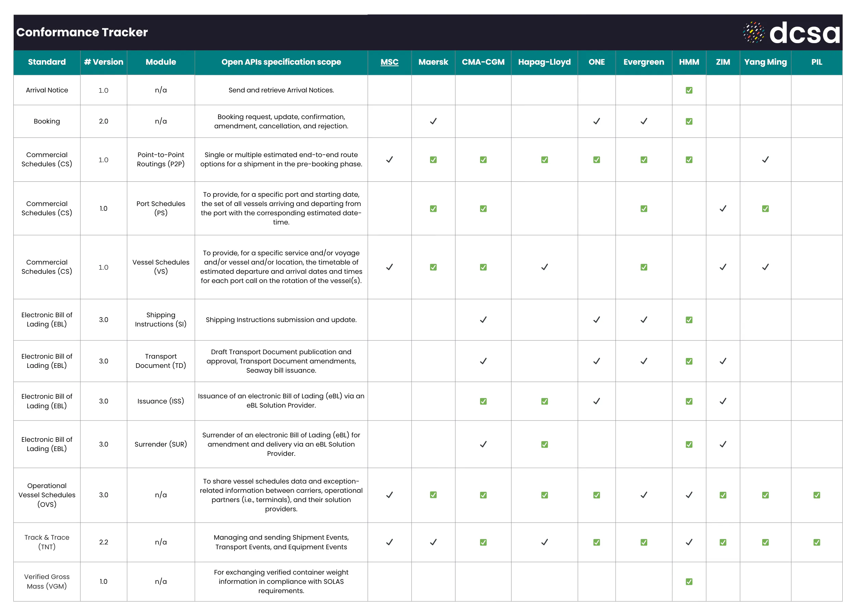The image size is (856, 616).
Task: Click Hapag-Lloyd green checkbox for Point-to-Point Routings
Action: pos(544,159)
